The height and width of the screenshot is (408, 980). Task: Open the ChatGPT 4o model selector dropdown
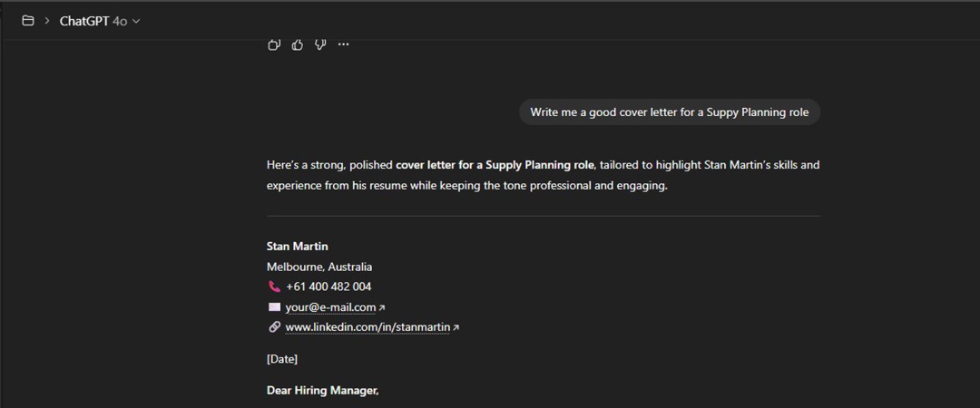pyautogui.click(x=100, y=21)
